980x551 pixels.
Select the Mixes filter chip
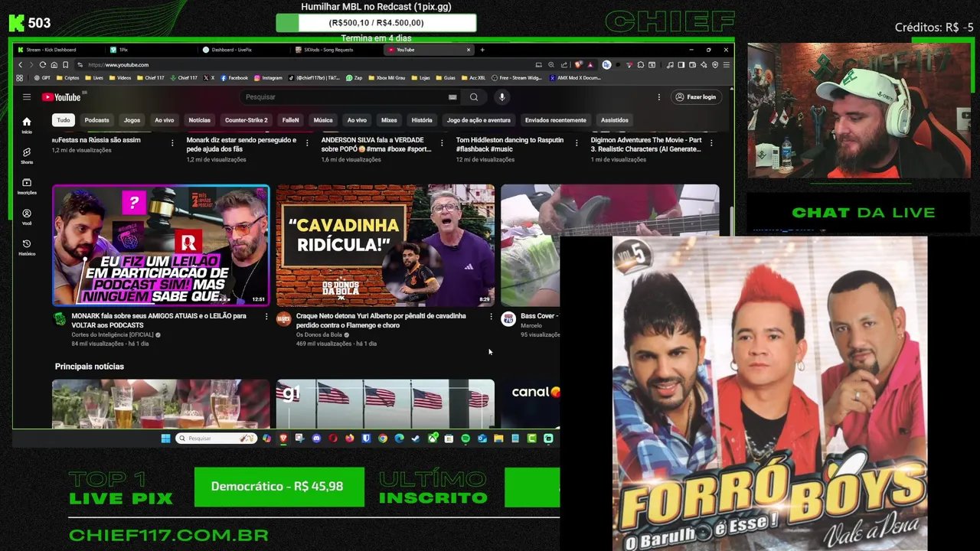pos(389,120)
